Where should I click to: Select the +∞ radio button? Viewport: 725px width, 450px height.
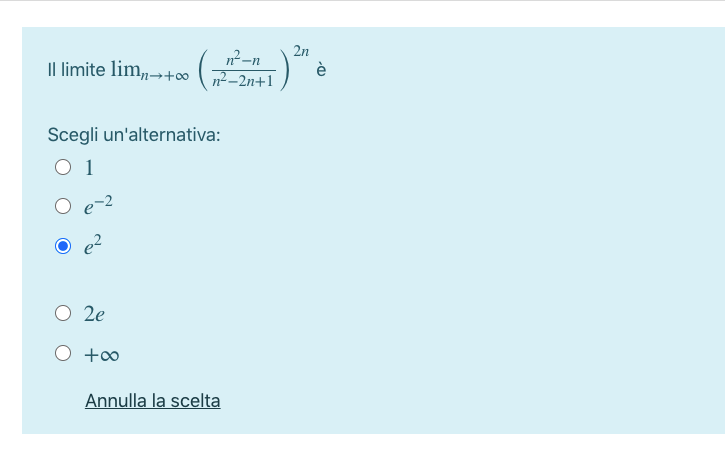pos(64,353)
